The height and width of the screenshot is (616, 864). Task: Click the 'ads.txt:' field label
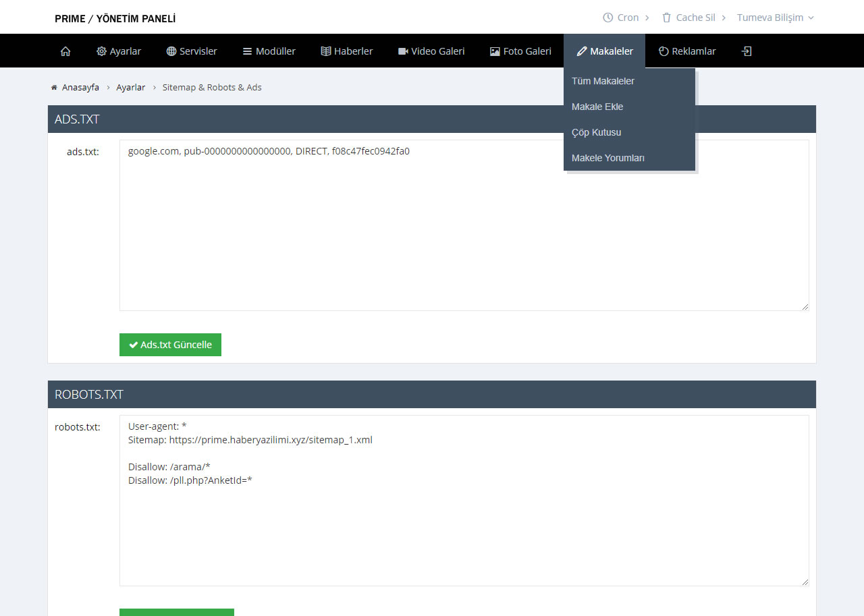coord(83,152)
